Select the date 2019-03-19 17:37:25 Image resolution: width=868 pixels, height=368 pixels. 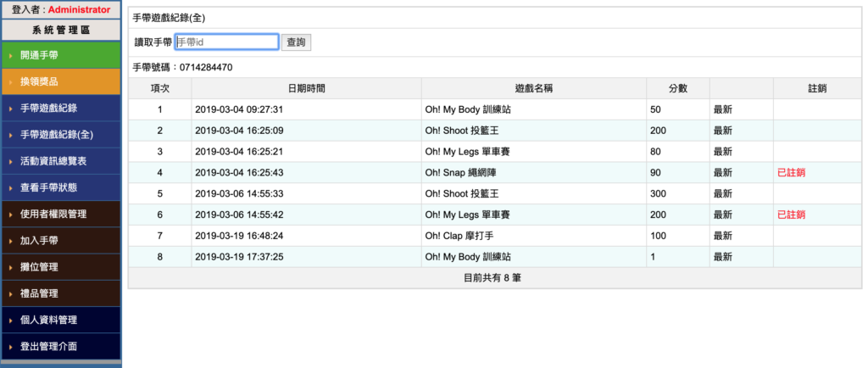[x=239, y=257]
